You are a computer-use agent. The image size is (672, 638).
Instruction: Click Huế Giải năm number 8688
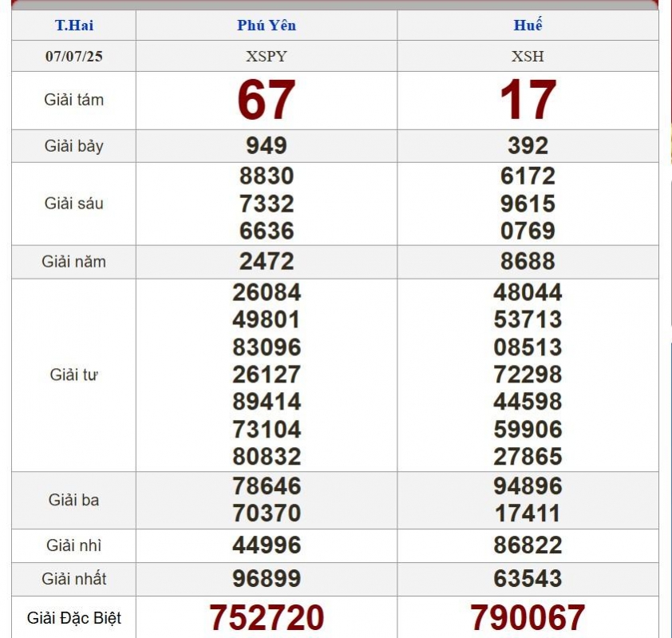(x=528, y=261)
